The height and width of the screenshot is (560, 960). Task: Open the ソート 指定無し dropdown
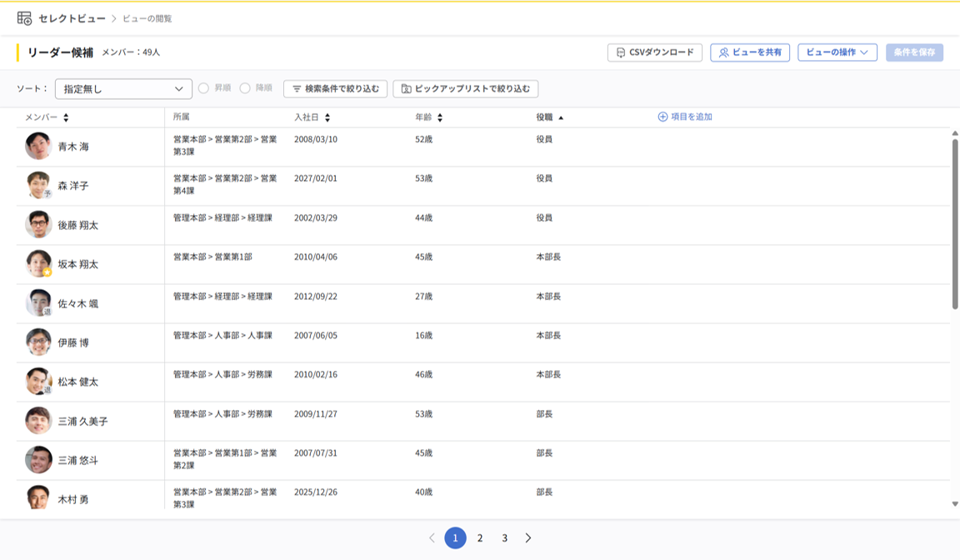pyautogui.click(x=123, y=88)
